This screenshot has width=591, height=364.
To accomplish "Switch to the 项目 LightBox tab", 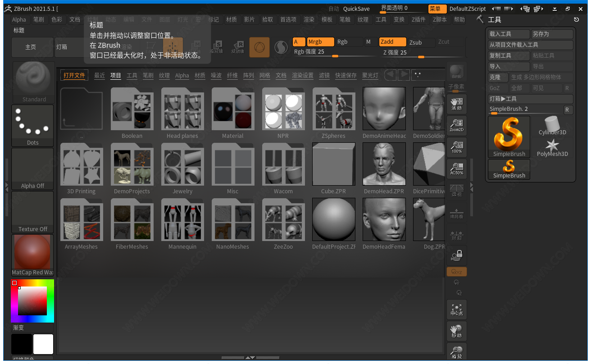I will [116, 75].
